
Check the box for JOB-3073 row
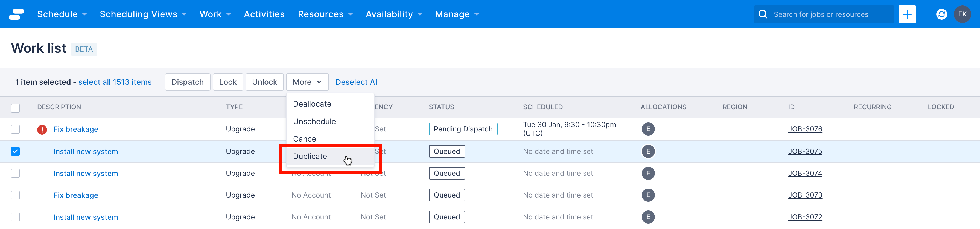(15, 195)
